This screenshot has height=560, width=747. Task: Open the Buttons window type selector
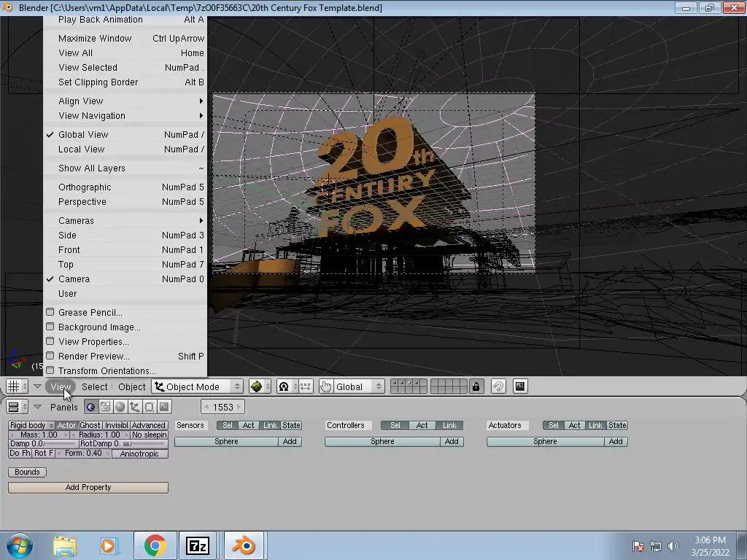click(17, 407)
